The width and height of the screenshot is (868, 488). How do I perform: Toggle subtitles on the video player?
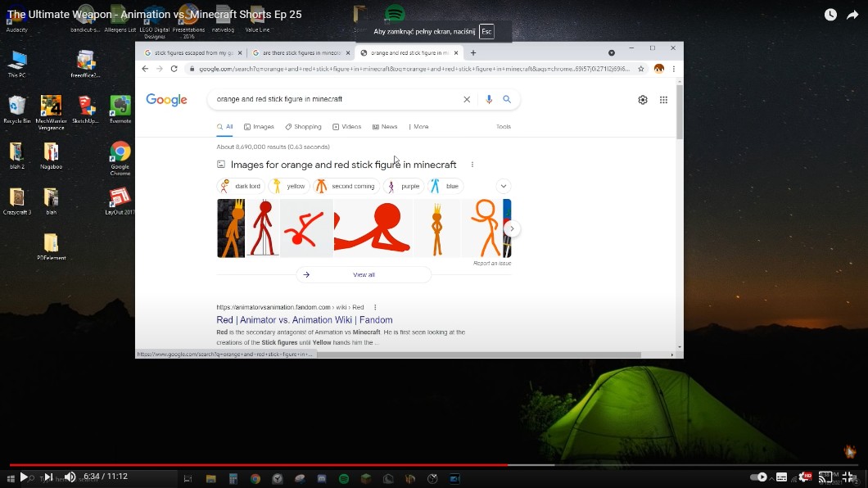coord(782,477)
